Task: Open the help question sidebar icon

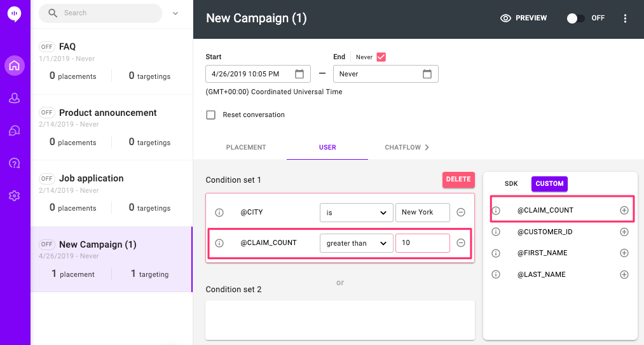Action: [15, 163]
